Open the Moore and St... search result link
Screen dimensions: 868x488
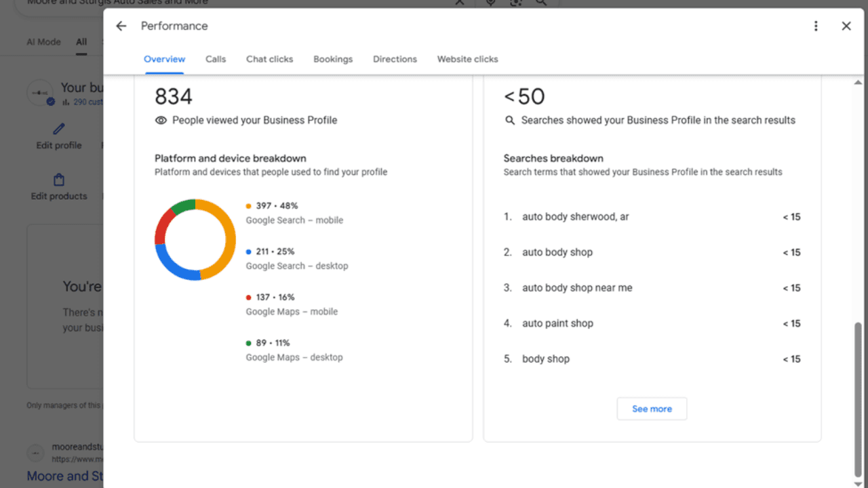[x=64, y=476]
